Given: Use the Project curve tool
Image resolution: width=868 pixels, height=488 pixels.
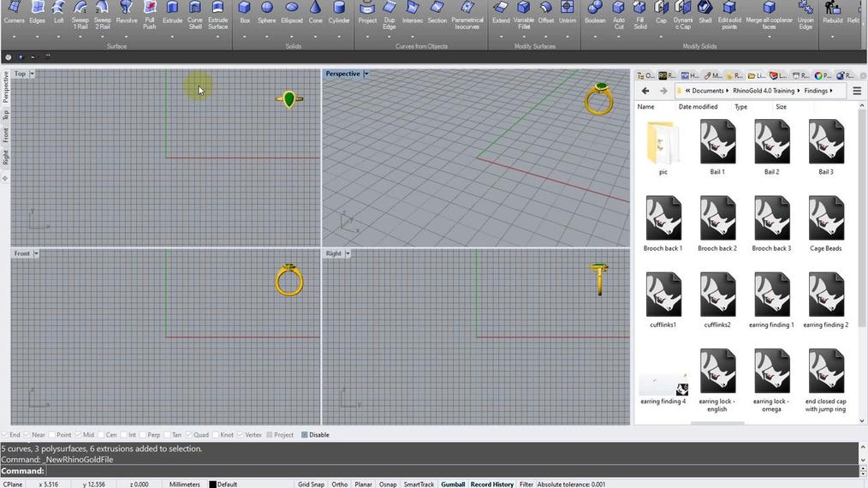Looking at the screenshot, I should [x=367, y=14].
